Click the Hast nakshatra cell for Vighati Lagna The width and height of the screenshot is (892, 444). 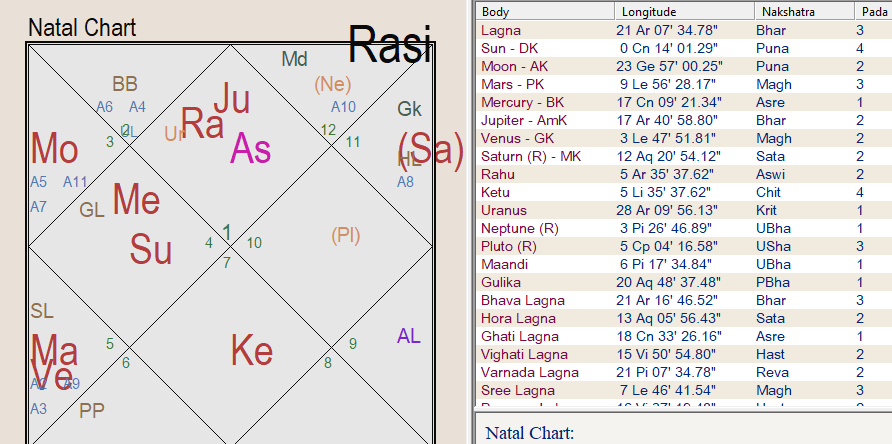point(770,354)
